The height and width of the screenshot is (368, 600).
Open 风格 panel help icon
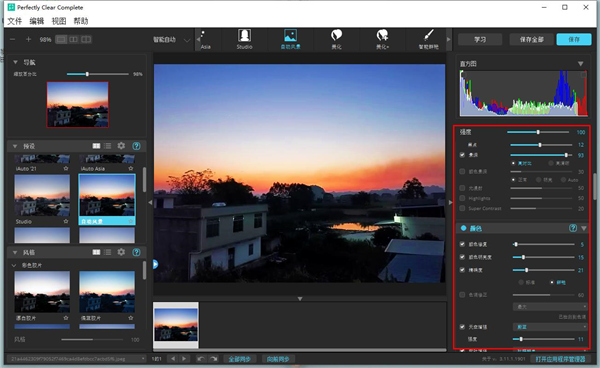pos(136,252)
